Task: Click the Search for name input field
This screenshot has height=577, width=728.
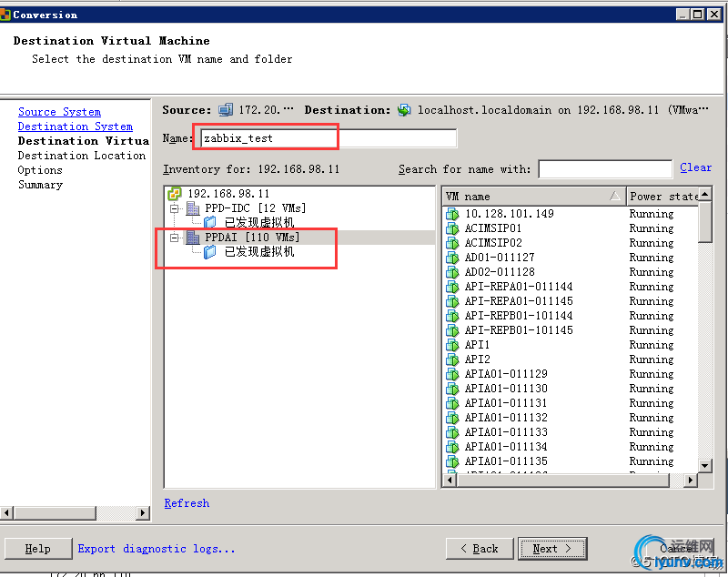Action: click(x=605, y=169)
